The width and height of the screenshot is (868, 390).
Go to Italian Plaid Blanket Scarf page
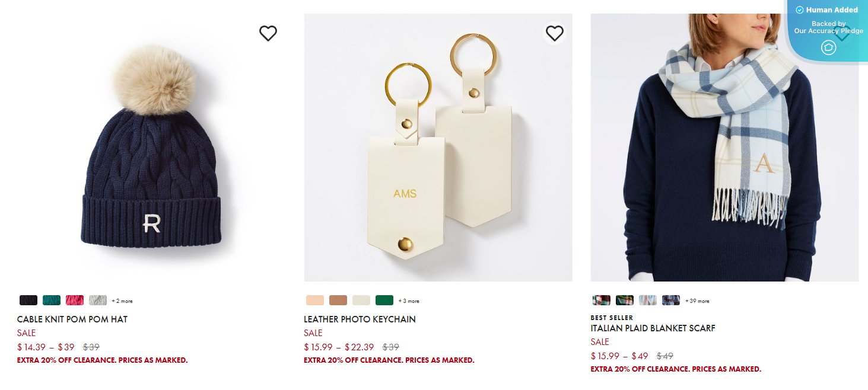pyautogui.click(x=653, y=328)
